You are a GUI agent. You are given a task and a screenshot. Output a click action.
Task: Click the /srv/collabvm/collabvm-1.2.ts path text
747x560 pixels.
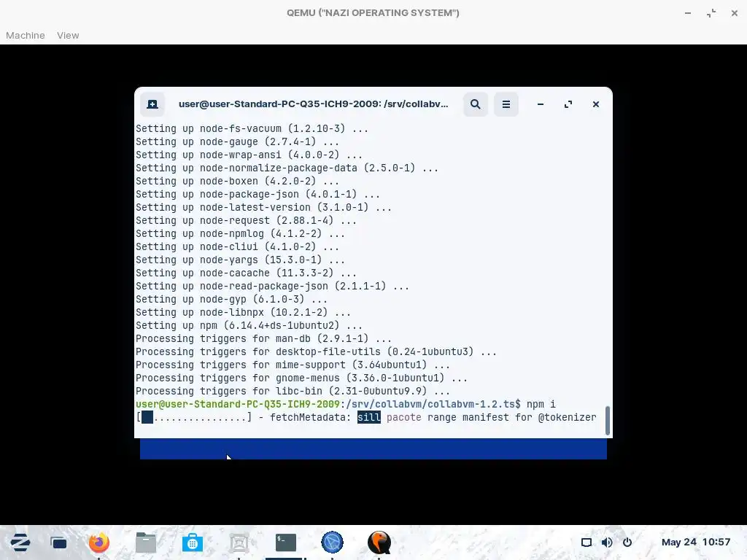pyautogui.click(x=430, y=404)
